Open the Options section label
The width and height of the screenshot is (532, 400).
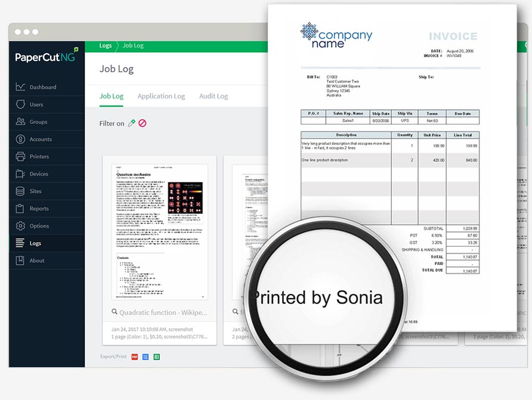(39, 226)
